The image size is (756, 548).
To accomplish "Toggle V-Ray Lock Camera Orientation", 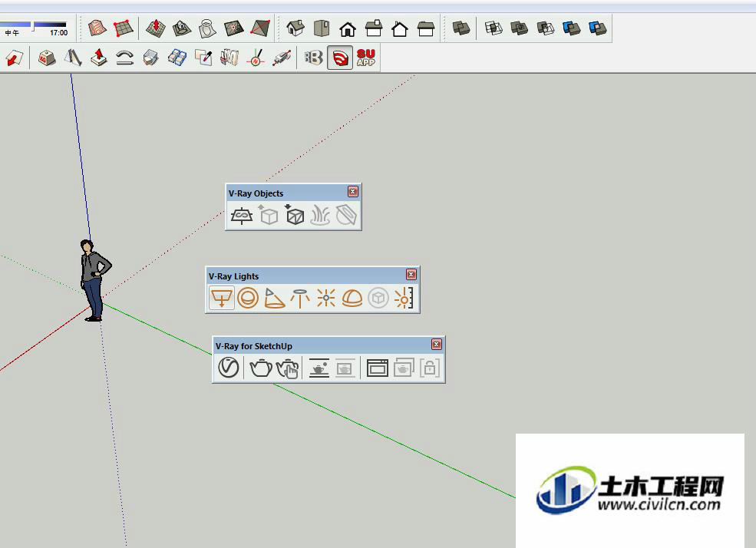I will point(430,368).
